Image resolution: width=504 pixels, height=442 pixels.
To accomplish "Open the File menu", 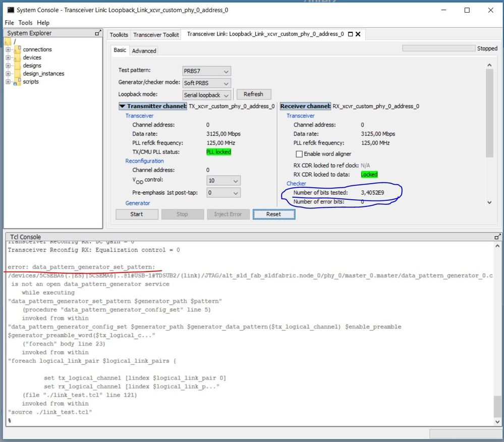I will point(9,23).
